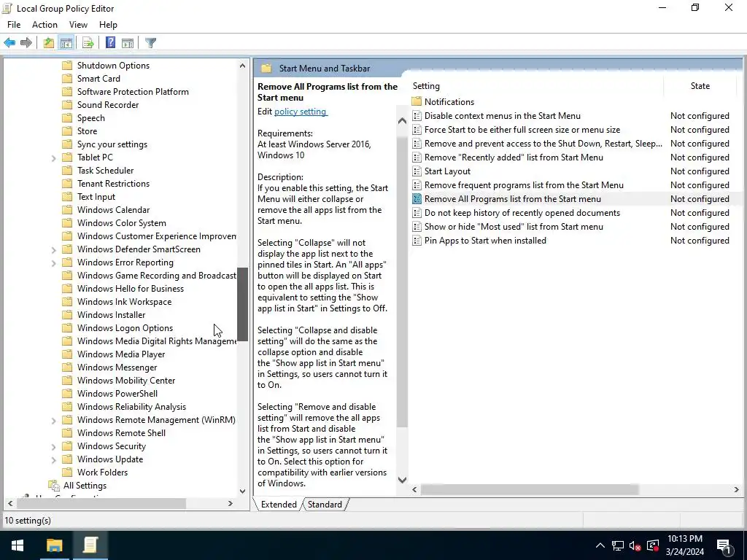Click the State column header

[x=700, y=86]
